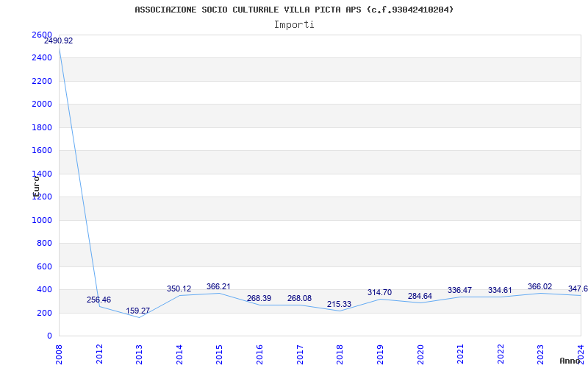Click the data label 215.33
This screenshot has width=588, height=368.
click(x=339, y=304)
